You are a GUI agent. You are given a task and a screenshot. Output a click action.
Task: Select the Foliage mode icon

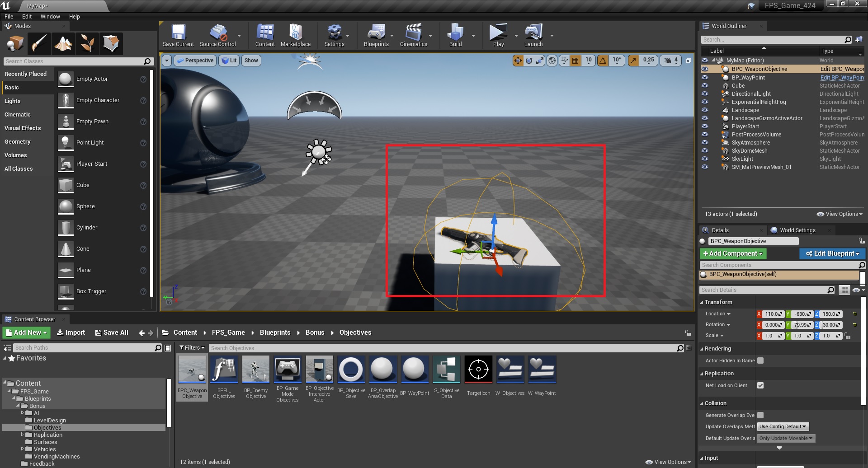tap(87, 44)
